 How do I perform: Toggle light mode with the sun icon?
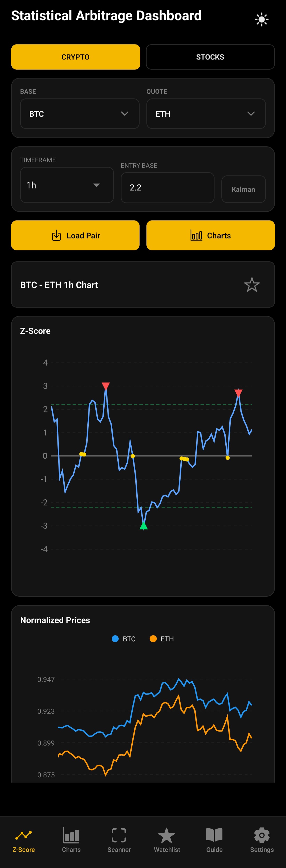(x=262, y=19)
